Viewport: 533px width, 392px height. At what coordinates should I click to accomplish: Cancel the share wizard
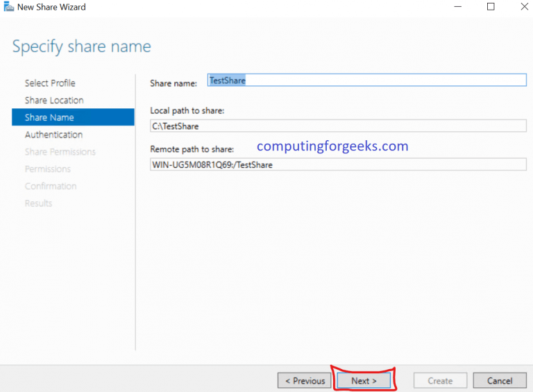pyautogui.click(x=500, y=381)
